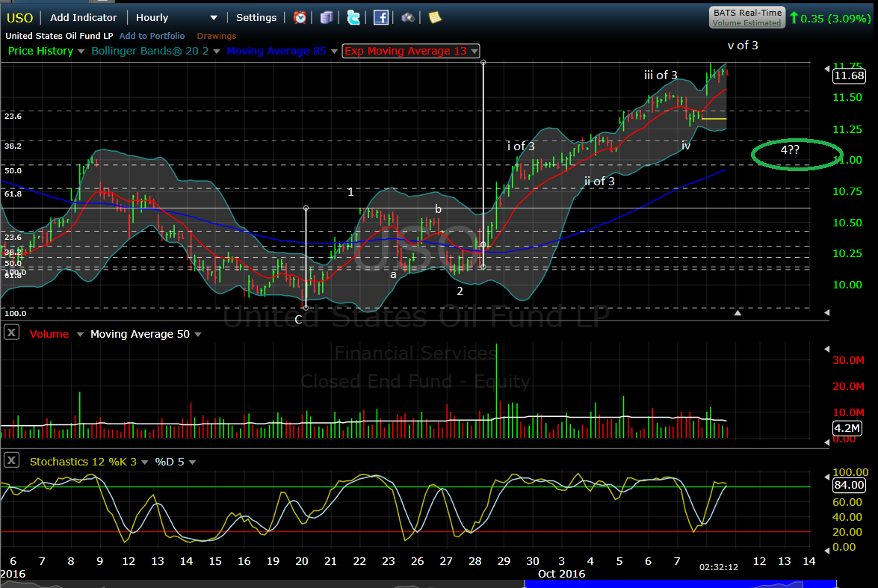Click the blue timeline scrollbar segment
Screen dimensions: 878x588
(x=680, y=583)
